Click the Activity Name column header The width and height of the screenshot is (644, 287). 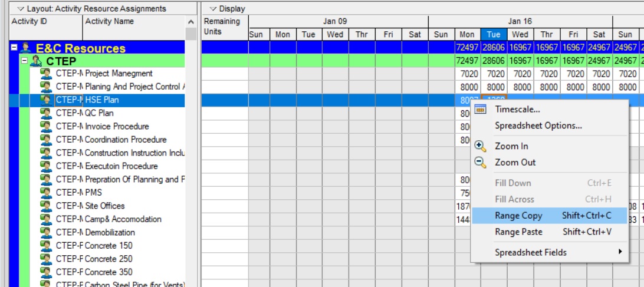tap(134, 28)
